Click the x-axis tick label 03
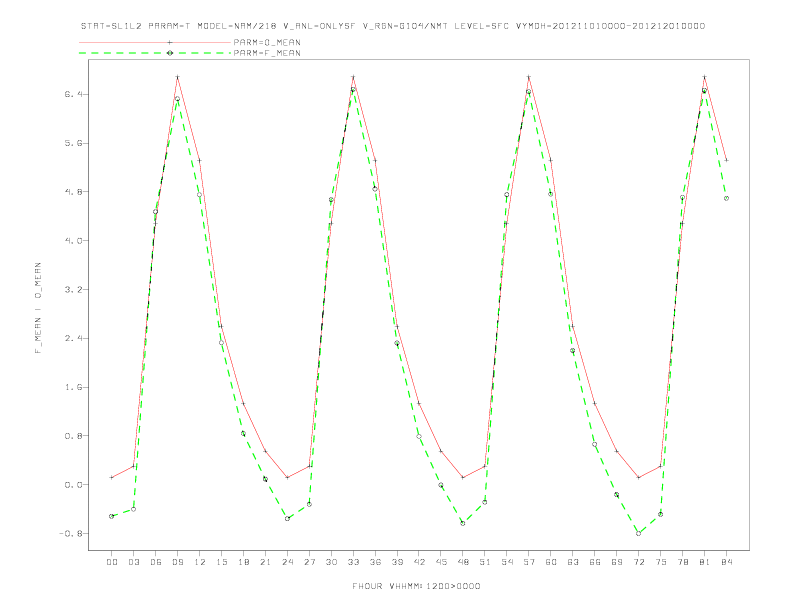Image resolution: width=792 pixels, height=612 pixels. coord(133,562)
